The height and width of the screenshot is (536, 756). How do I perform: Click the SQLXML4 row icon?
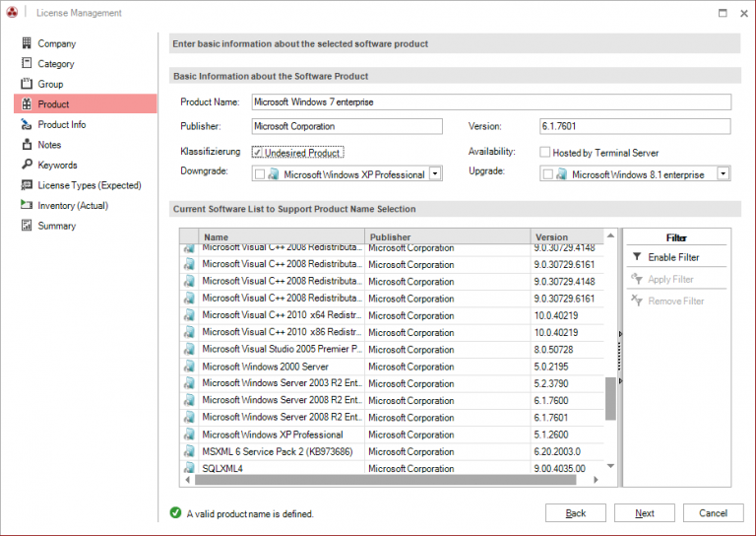click(189, 468)
